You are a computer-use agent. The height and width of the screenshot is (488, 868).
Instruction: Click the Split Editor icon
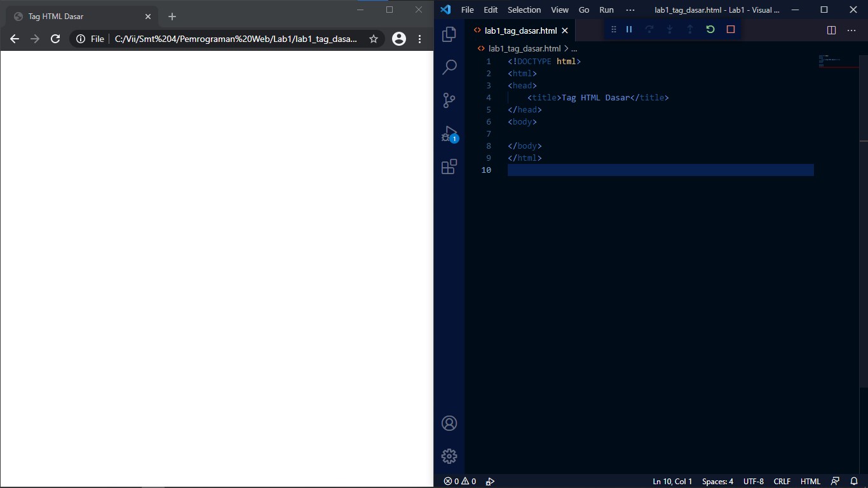coord(831,29)
